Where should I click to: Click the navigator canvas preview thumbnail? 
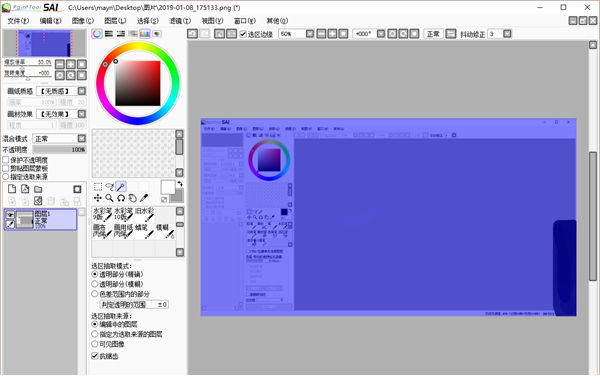tap(44, 43)
